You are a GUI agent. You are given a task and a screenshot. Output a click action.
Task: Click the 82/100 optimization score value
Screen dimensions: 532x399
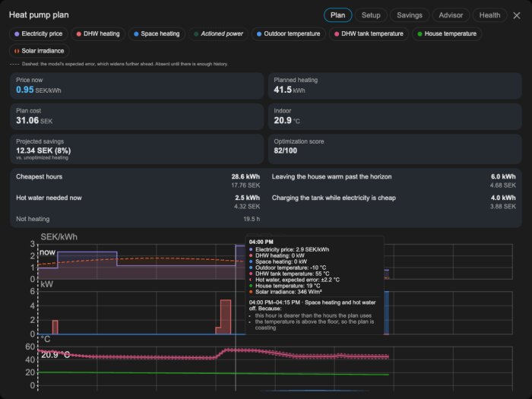coord(285,150)
